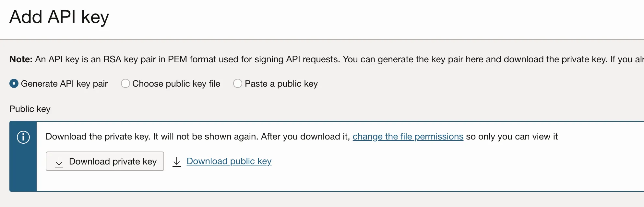This screenshot has width=644, height=207.
Task: Click the download arrow icon beside public key link
Action: pyautogui.click(x=177, y=162)
